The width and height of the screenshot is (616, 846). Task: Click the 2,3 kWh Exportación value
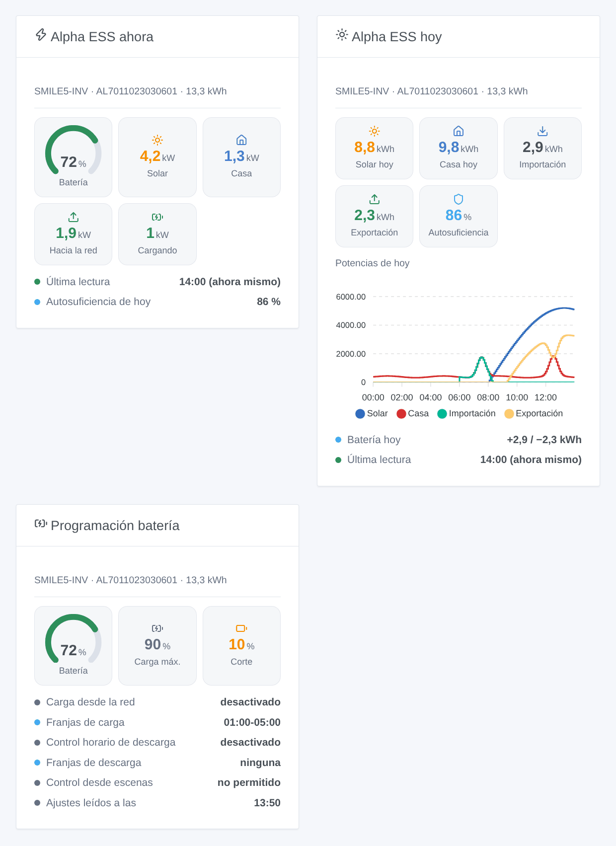click(x=374, y=216)
